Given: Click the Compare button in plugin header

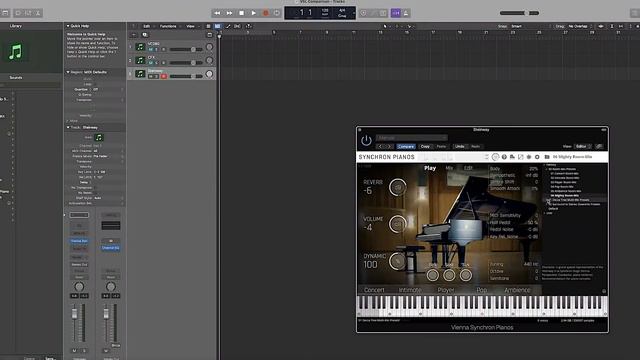Looking at the screenshot, I should click(405, 146).
